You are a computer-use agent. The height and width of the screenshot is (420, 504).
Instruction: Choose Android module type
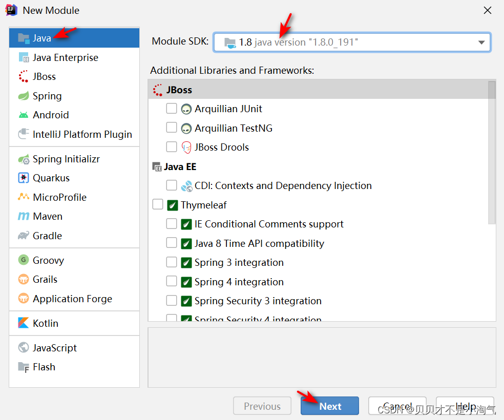[74, 115]
